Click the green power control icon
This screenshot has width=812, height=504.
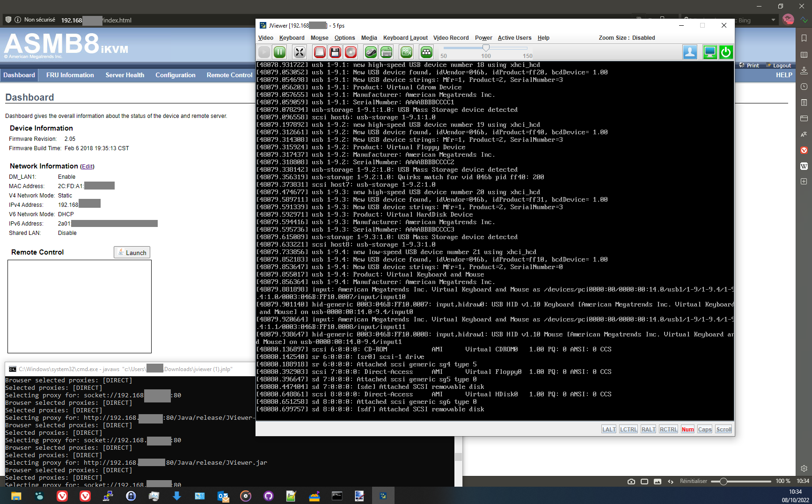pyautogui.click(x=726, y=52)
